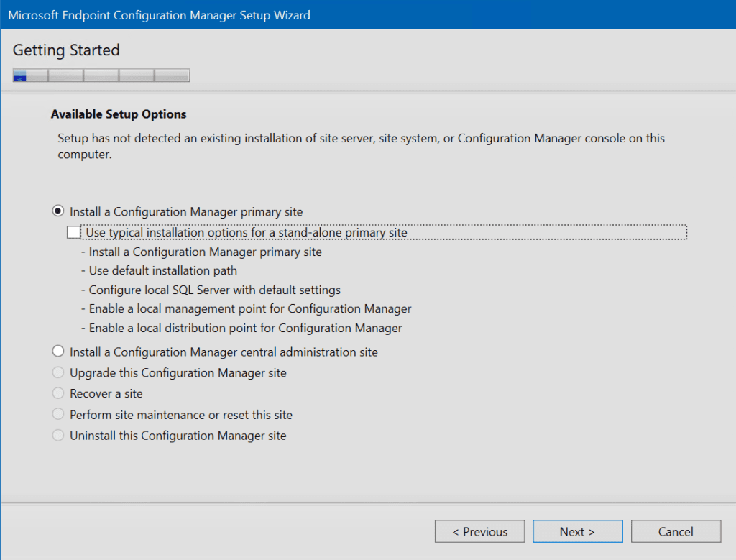736x560 pixels.
Task: Click the Setup Wizard title bar text
Action: pos(159,15)
